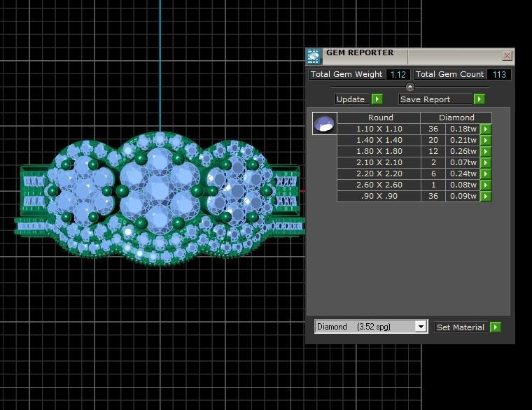Click the Total Gem Weight value 1.12
Viewport: 532px width, 410px height.
pos(398,75)
